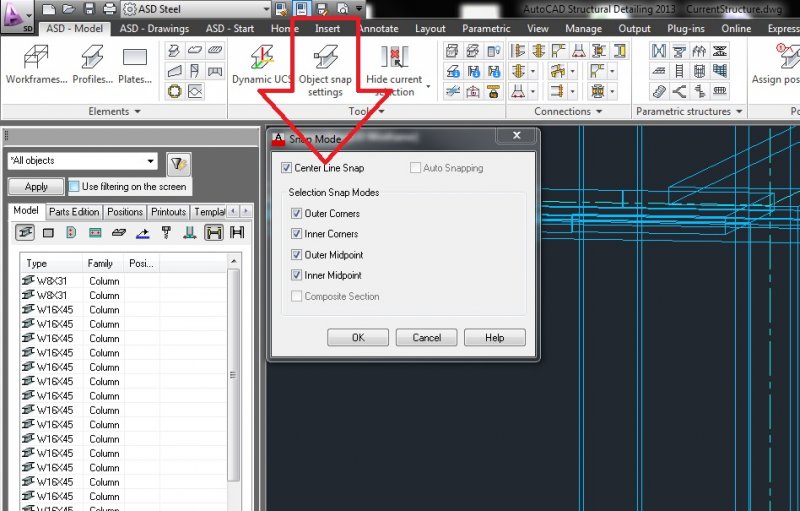Image resolution: width=800 pixels, height=511 pixels.
Task: Click Cancel in the Snap Mode dialog
Action: point(427,338)
